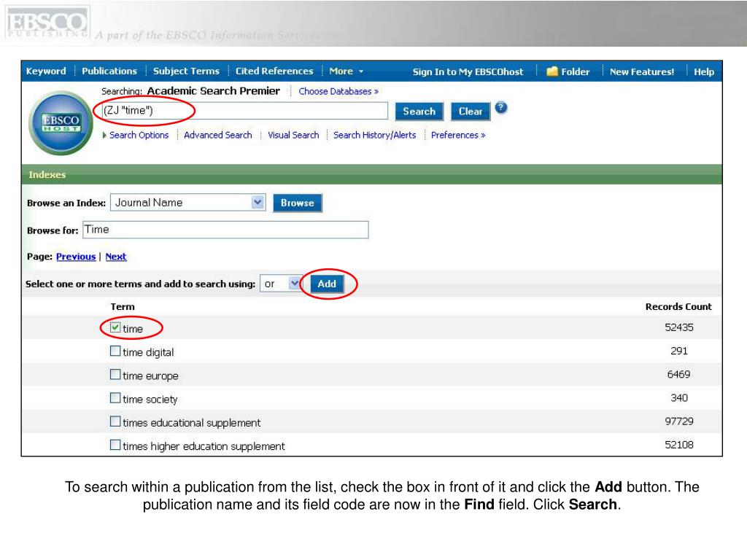Open the Search History/Alerts link

pyautogui.click(x=374, y=135)
